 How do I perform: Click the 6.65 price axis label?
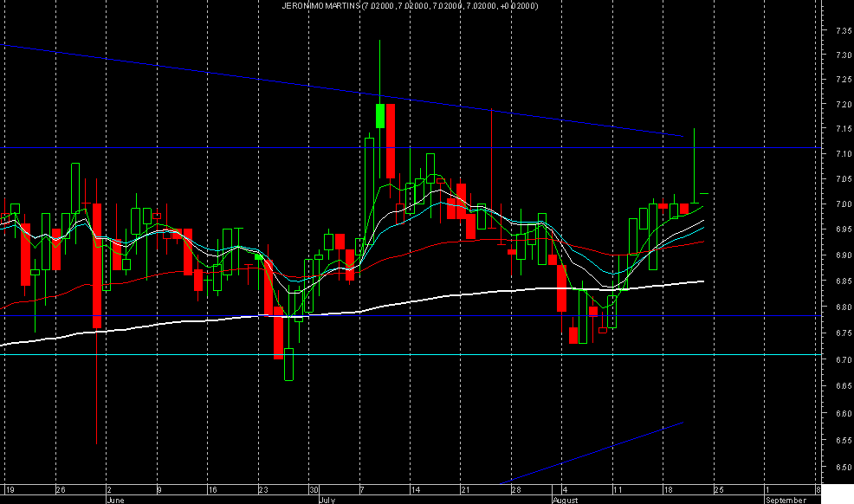[x=844, y=386]
